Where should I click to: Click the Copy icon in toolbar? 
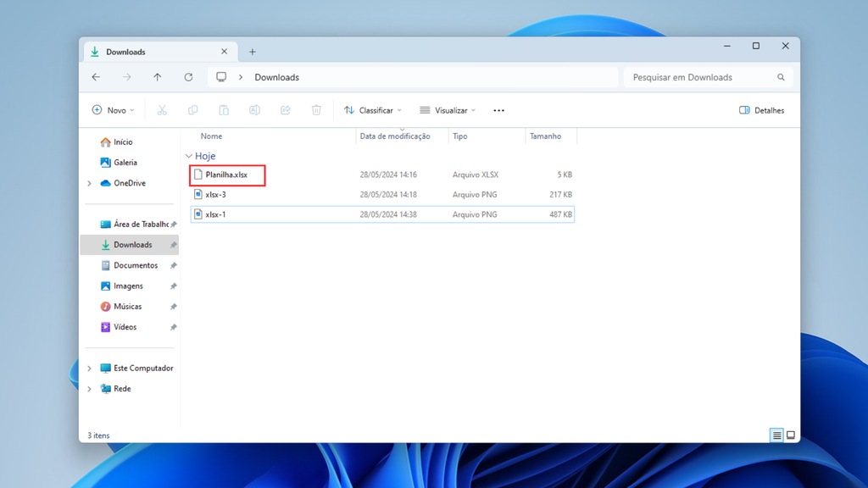pos(192,110)
